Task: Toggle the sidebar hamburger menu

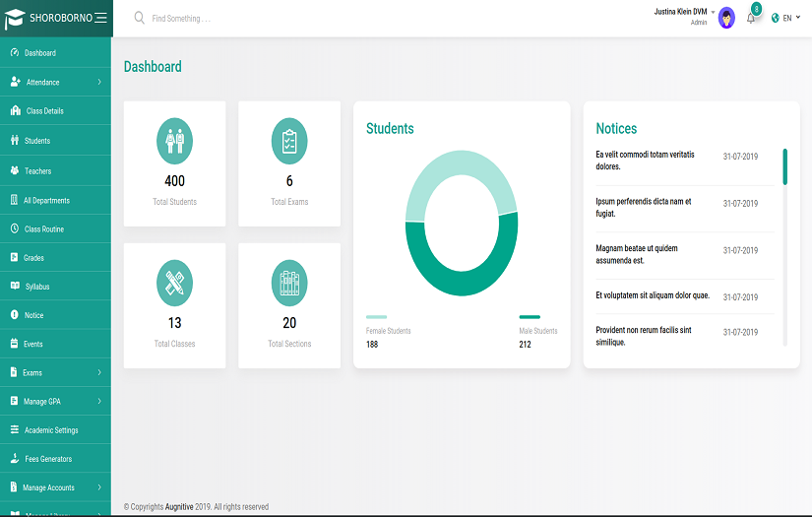Action: coord(100,18)
